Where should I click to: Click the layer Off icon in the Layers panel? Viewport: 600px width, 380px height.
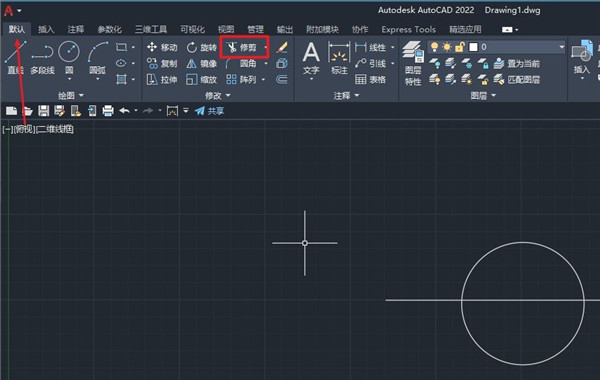(x=434, y=63)
